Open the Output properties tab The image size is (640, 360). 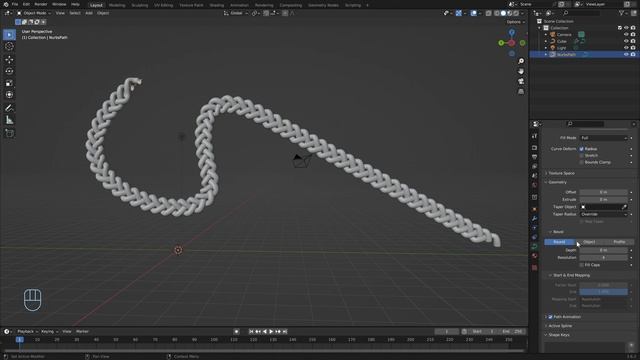[x=534, y=157]
